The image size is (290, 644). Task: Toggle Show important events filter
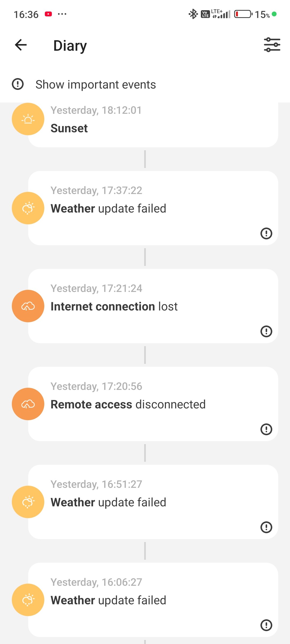(96, 85)
